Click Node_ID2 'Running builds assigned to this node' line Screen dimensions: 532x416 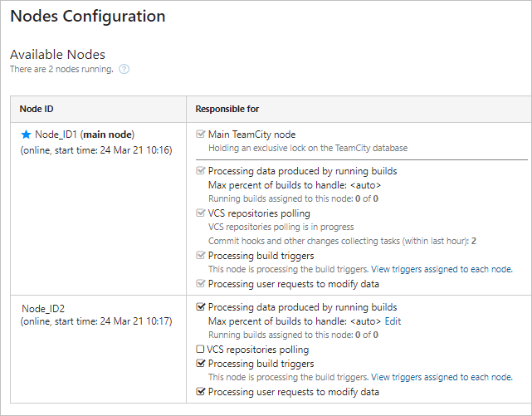[x=293, y=335]
